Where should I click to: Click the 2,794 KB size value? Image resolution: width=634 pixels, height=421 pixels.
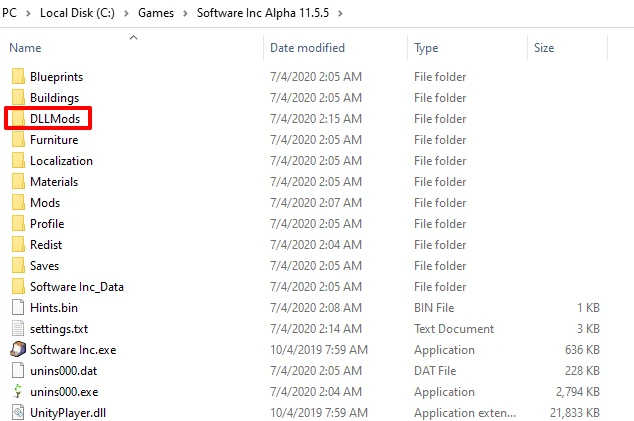pos(577,392)
